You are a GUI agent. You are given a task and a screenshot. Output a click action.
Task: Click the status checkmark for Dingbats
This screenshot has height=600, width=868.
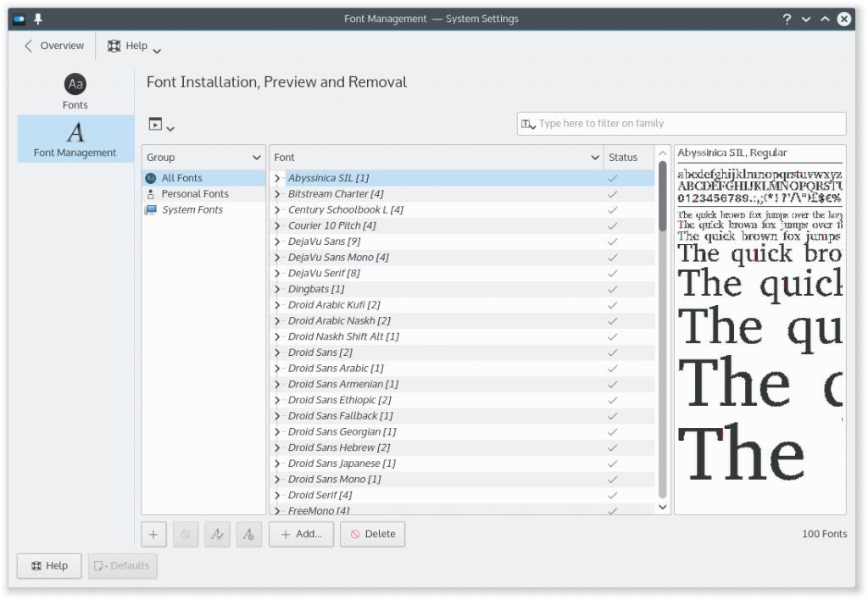(612, 289)
